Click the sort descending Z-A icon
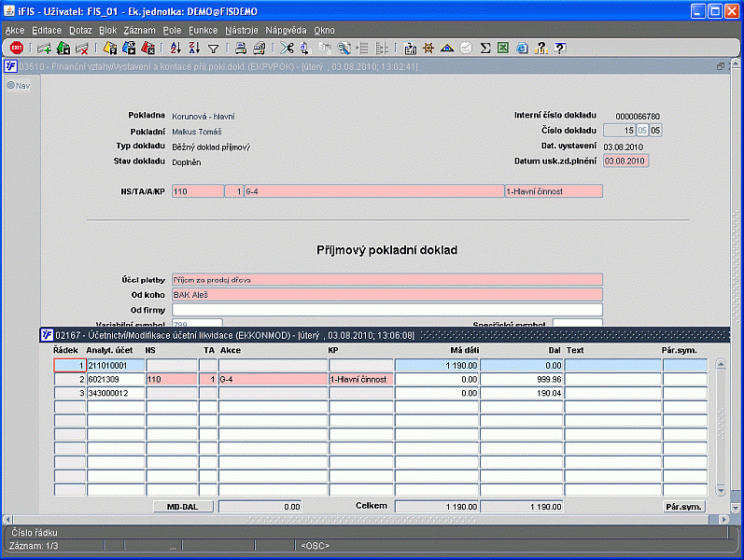 pos(193,48)
